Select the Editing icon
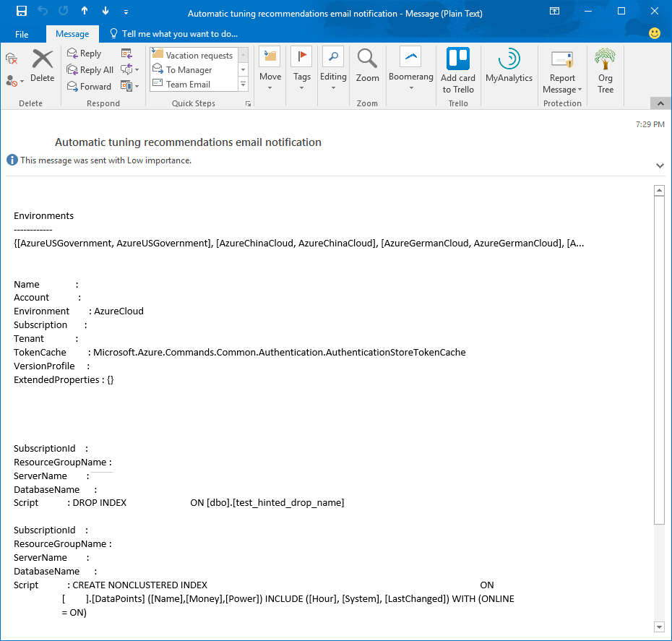The width and height of the screenshot is (672, 641). [333, 69]
